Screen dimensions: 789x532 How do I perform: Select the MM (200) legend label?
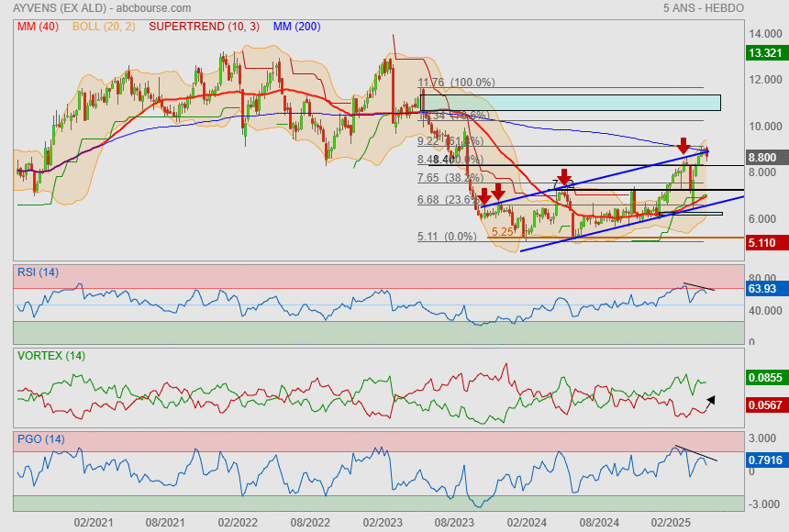click(x=296, y=27)
